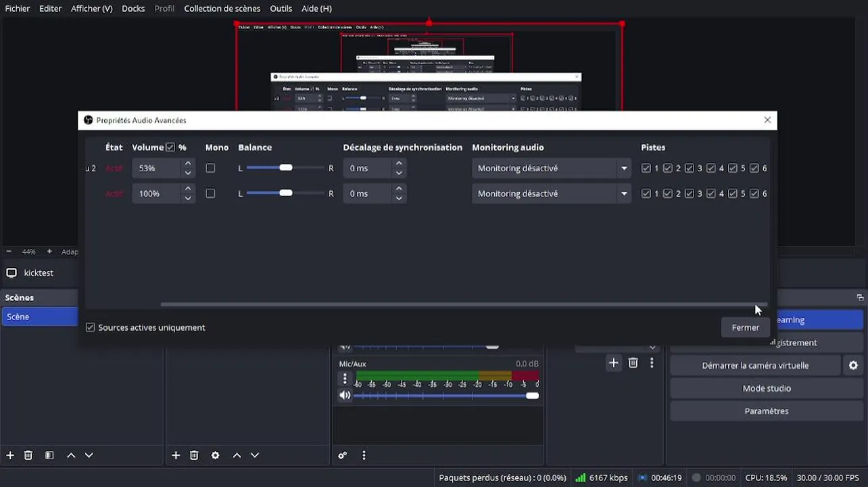Uncheck track 3 in the 53% row

point(690,168)
